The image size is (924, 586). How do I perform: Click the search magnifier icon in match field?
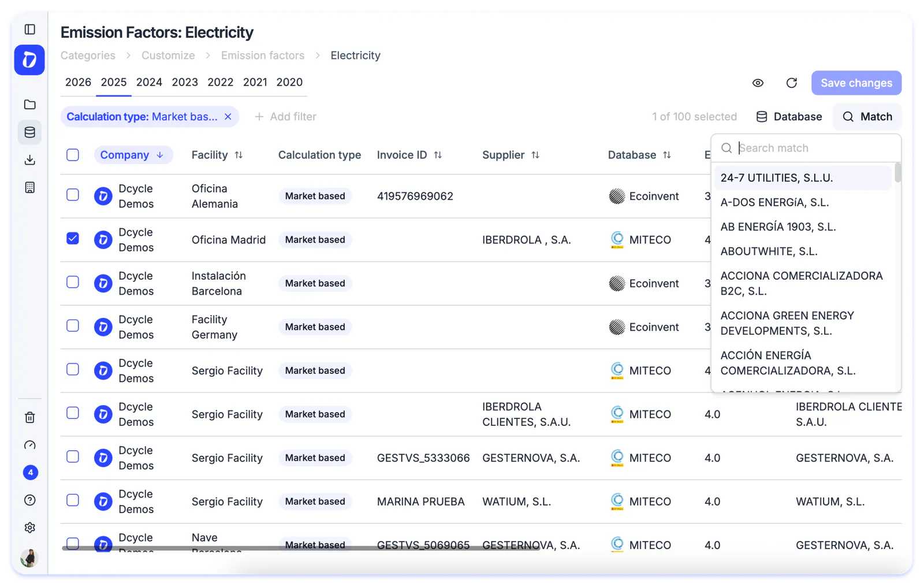(726, 149)
